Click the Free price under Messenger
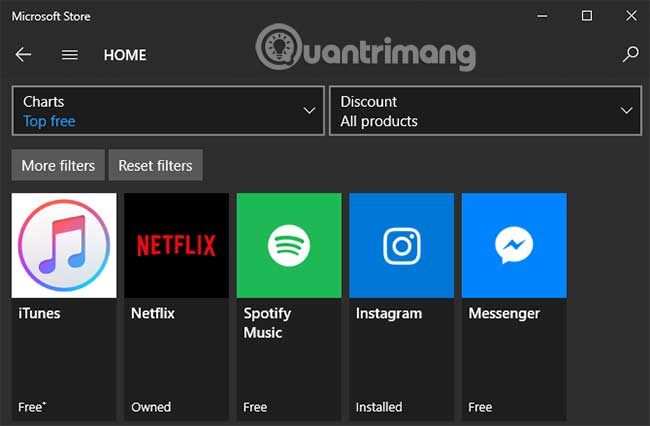This screenshot has width=650, height=426. coord(480,407)
